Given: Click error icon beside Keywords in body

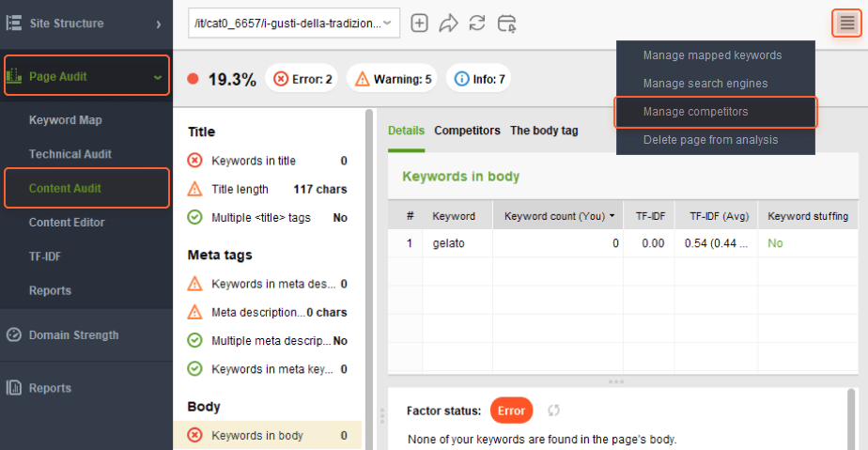Looking at the screenshot, I should coord(194,435).
